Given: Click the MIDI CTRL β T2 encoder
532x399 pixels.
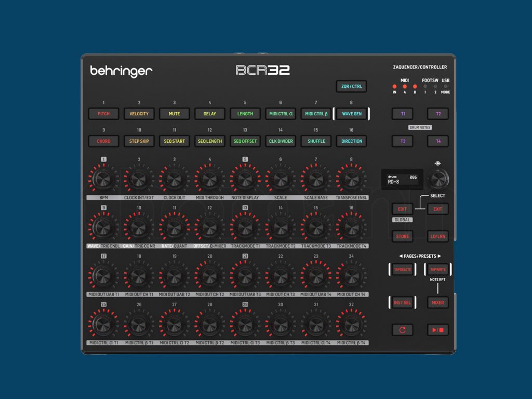Looking at the screenshot, I should pyautogui.click(x=209, y=324).
